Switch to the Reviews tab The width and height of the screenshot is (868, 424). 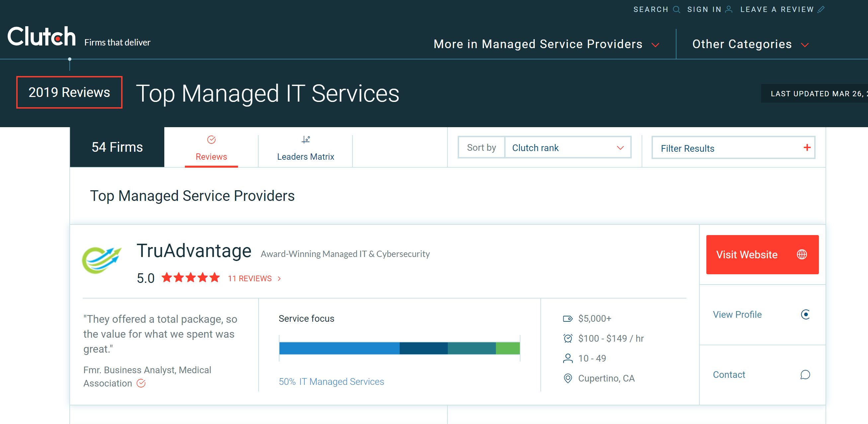click(x=211, y=148)
